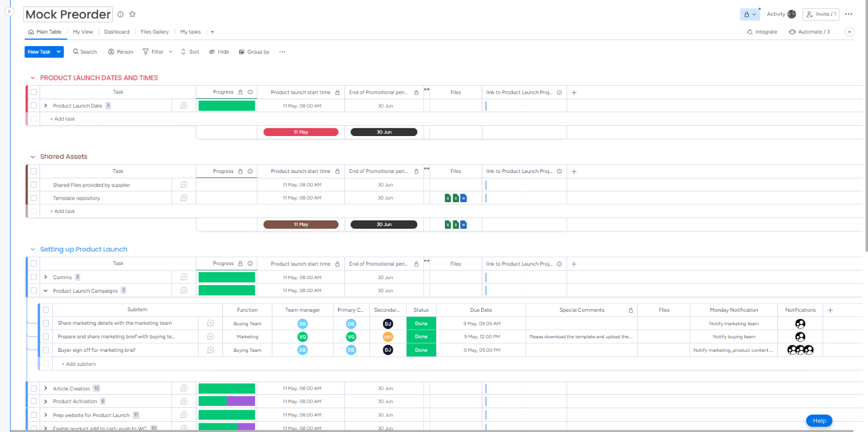The image size is (868, 432).
Task: Select the Comms task checkbox
Action: coord(34,277)
